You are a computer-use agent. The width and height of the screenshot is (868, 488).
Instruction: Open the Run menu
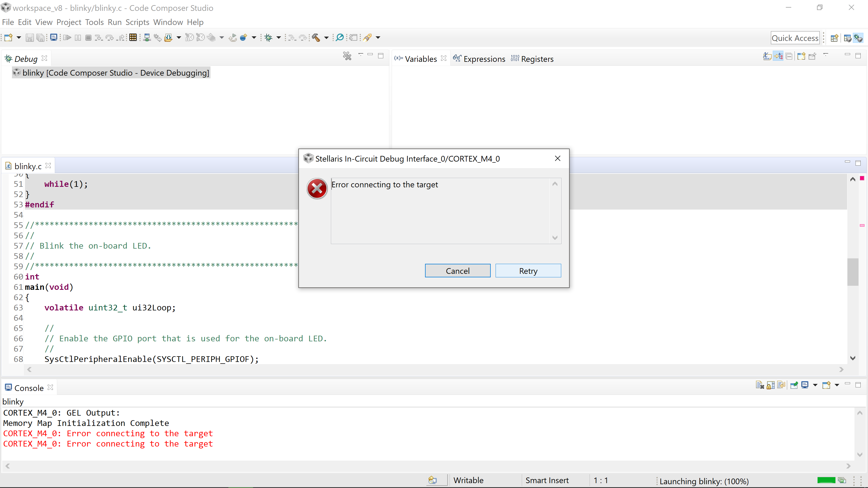click(x=114, y=22)
